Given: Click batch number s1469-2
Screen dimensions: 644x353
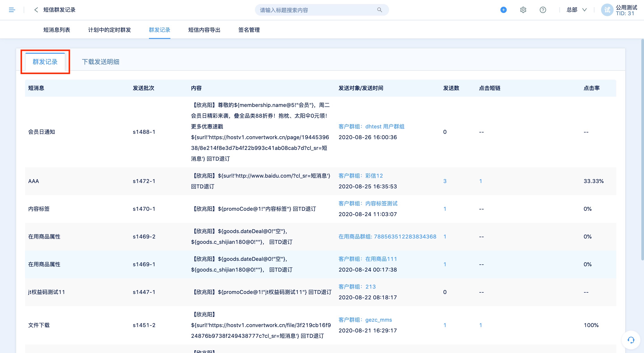Looking at the screenshot, I should pyautogui.click(x=144, y=237).
